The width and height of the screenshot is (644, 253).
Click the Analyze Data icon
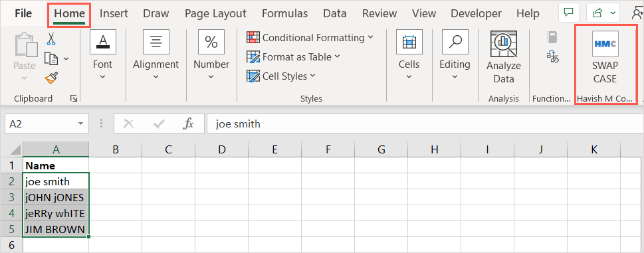point(504,43)
